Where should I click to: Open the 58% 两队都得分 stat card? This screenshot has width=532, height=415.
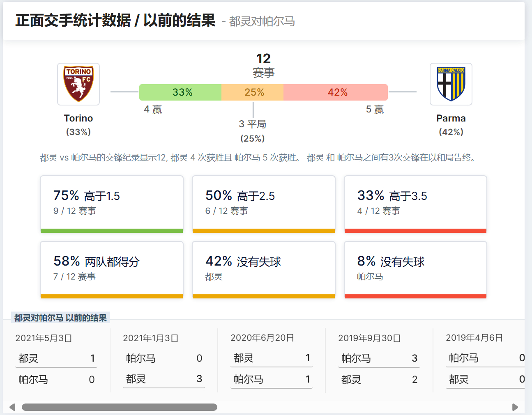tap(112, 269)
